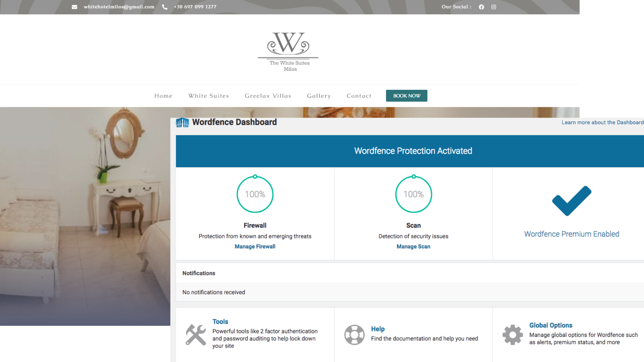Open the Gallery menu item

[319, 96]
